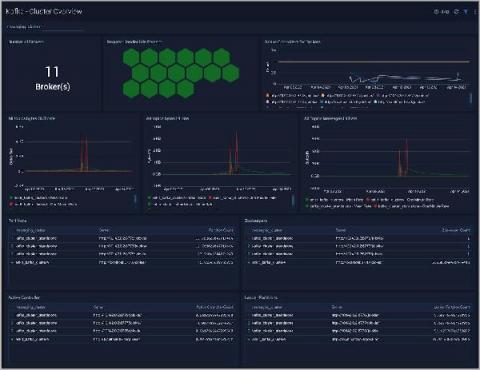
Task: Sort Zookeepers table by Server column
Action: point(341,230)
